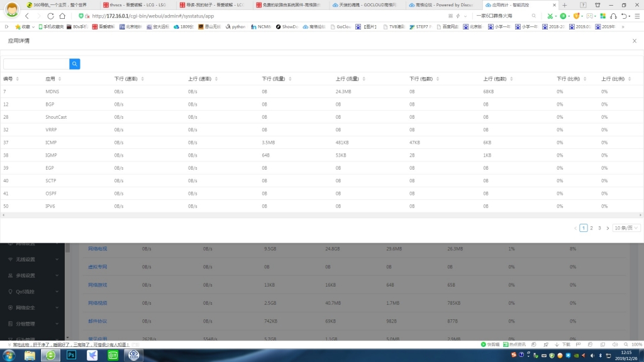The width and height of the screenshot is (644, 362).
Task: Close the 应用详情 dialog with the X
Action: 635,41
